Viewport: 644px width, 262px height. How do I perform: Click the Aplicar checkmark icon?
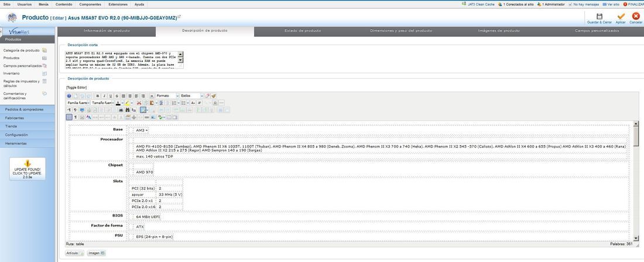(x=621, y=16)
